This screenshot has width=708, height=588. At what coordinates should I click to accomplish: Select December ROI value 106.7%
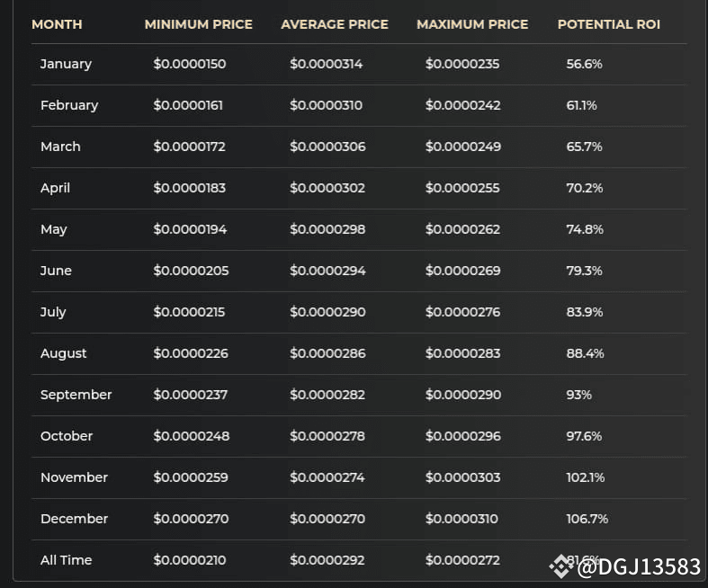(587, 519)
